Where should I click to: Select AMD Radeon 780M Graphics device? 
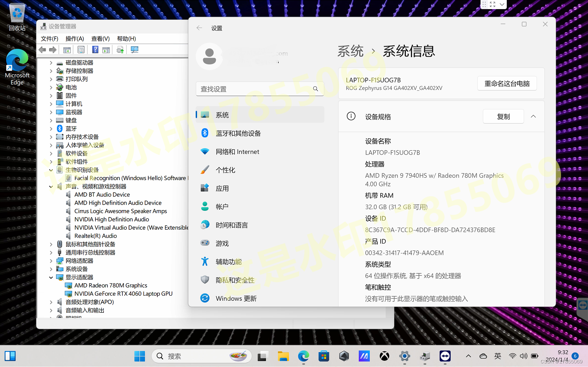coord(111,285)
